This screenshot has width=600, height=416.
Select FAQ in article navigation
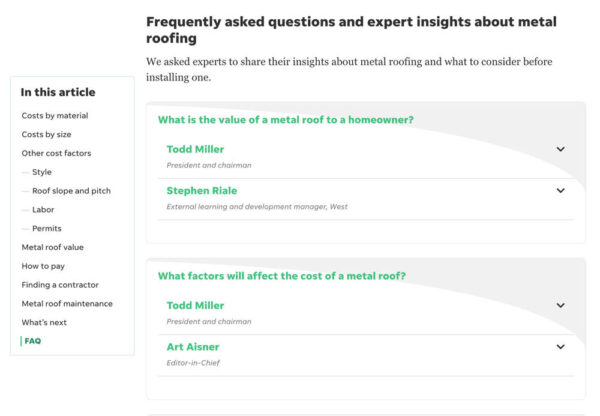tap(33, 341)
